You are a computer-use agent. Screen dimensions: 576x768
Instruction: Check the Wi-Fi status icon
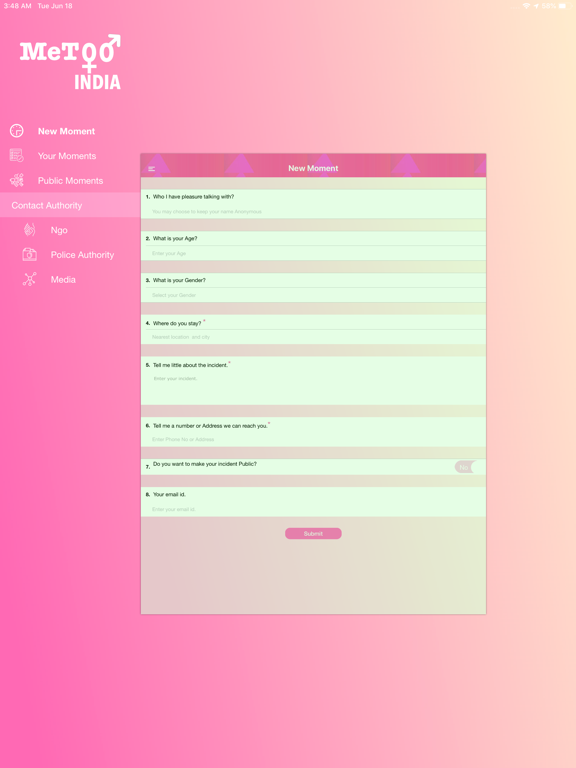coord(526,6)
